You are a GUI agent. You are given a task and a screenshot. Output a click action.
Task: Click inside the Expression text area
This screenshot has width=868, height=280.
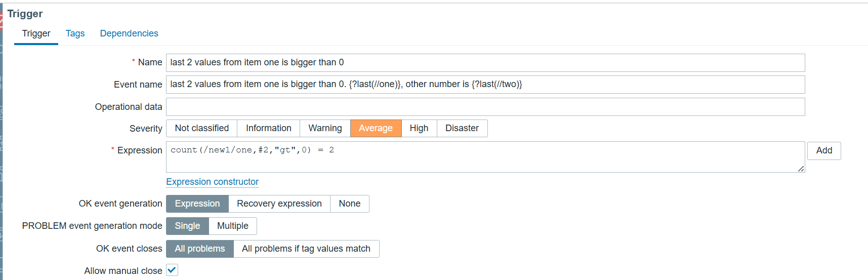pos(485,157)
